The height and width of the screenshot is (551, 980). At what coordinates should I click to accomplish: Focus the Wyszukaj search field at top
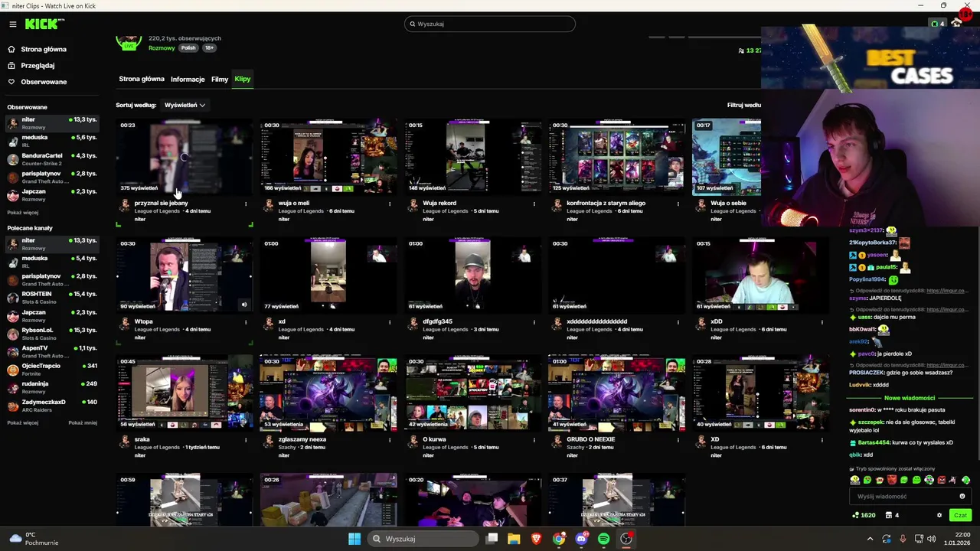[x=490, y=24]
